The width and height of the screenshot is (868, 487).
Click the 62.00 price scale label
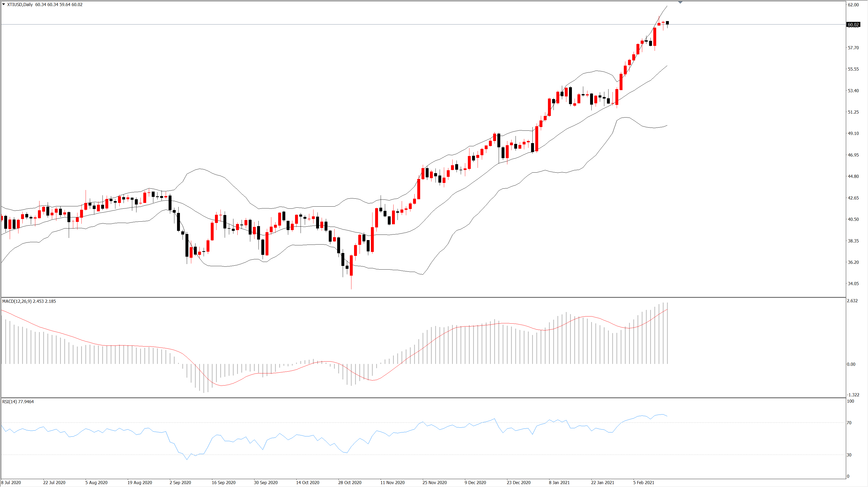pyautogui.click(x=853, y=5)
